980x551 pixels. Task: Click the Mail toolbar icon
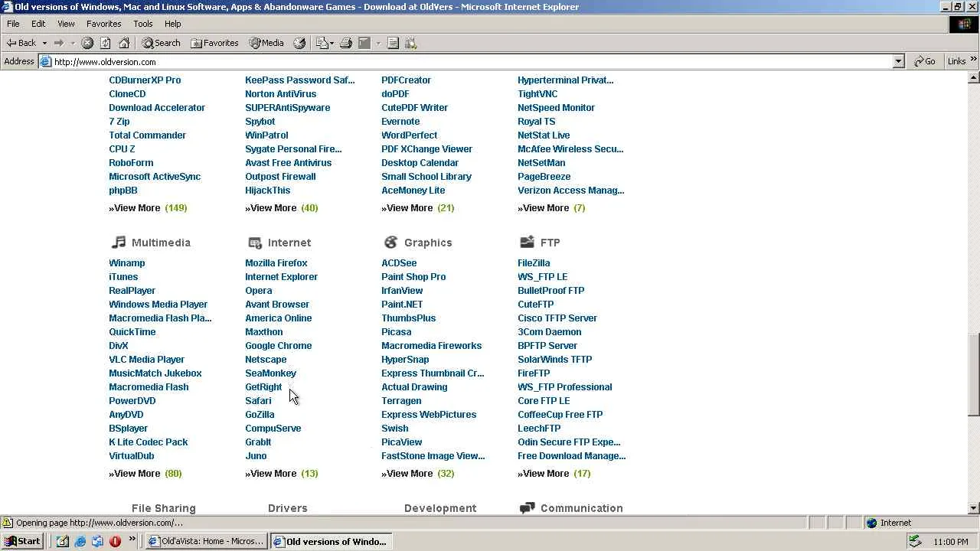(x=322, y=43)
